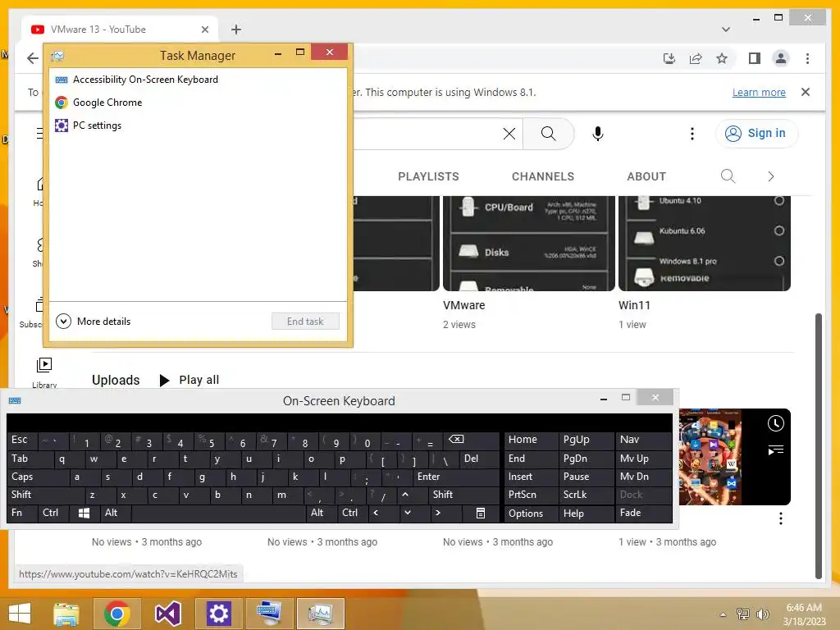Image resolution: width=840 pixels, height=630 pixels.
Task: Click the End task button
Action: click(x=305, y=322)
